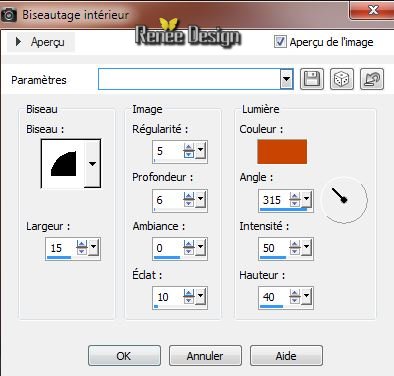Click the Hauteur value input field

274,297
